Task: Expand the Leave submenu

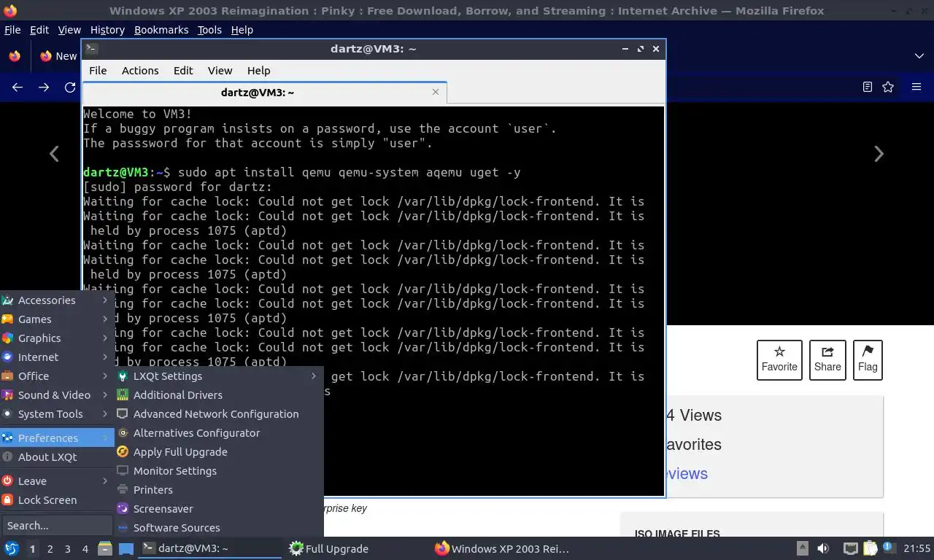Action: (57, 481)
